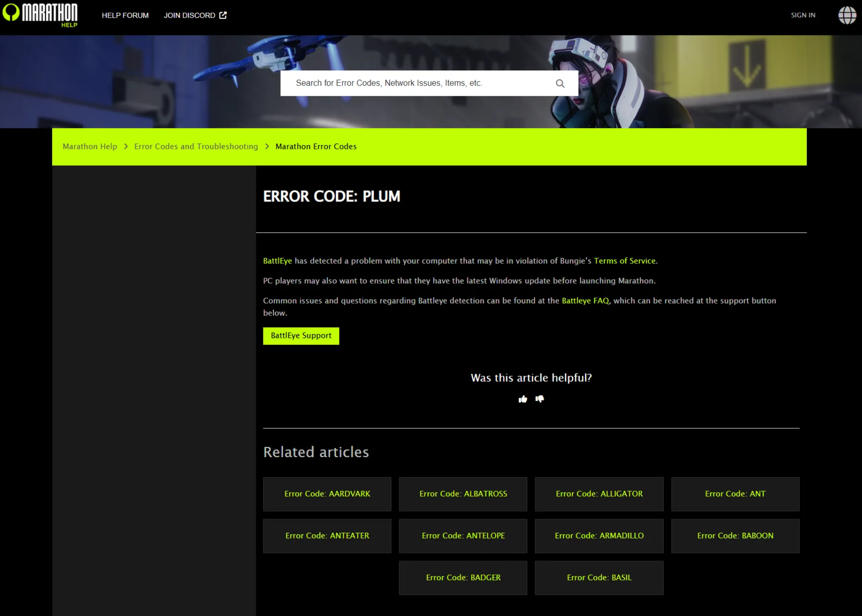Open the Join Discord menu item
Viewport: 862px width, 616px height.
(x=190, y=15)
